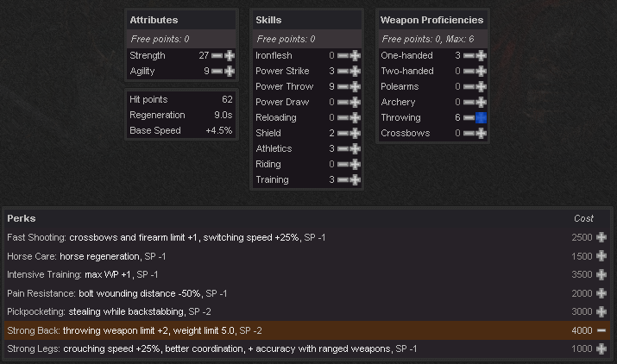Increase the Riding skill
Screen dimensions: 617x364
click(x=356, y=164)
